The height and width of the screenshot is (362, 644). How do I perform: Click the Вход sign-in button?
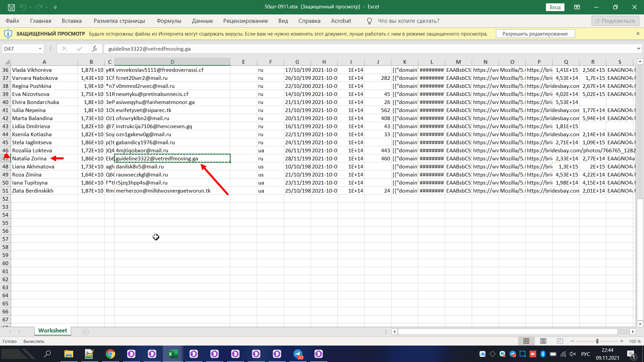[555, 7]
